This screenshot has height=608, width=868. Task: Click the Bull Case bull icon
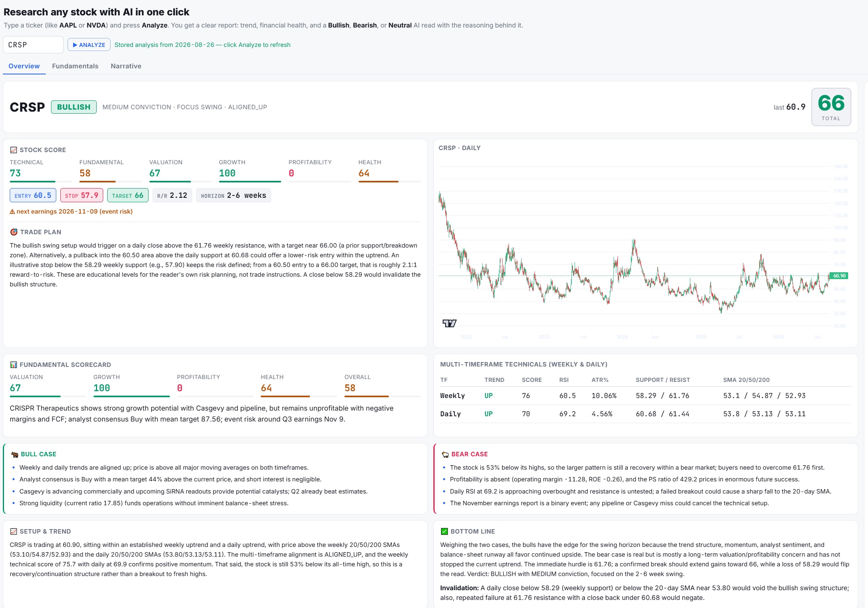click(x=15, y=454)
